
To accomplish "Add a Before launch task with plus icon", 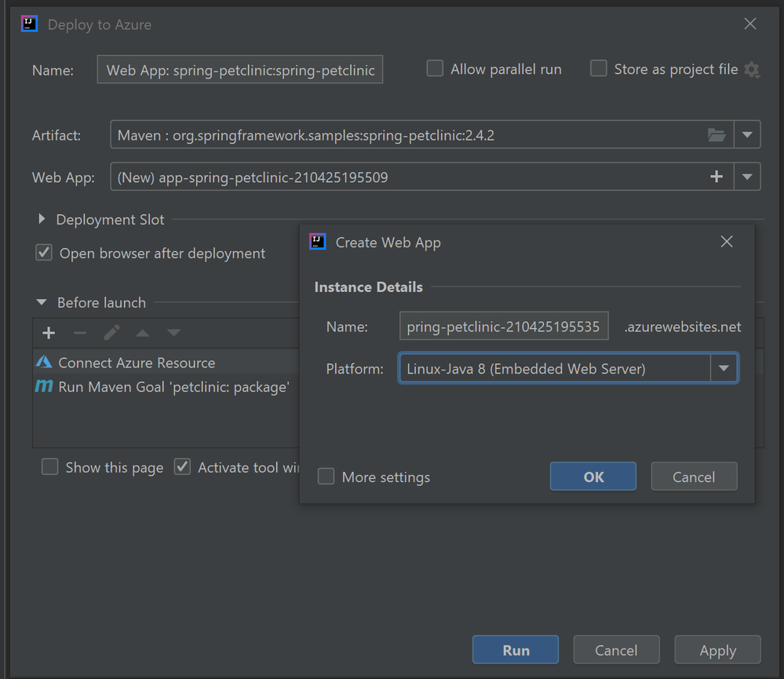I will 49,333.
